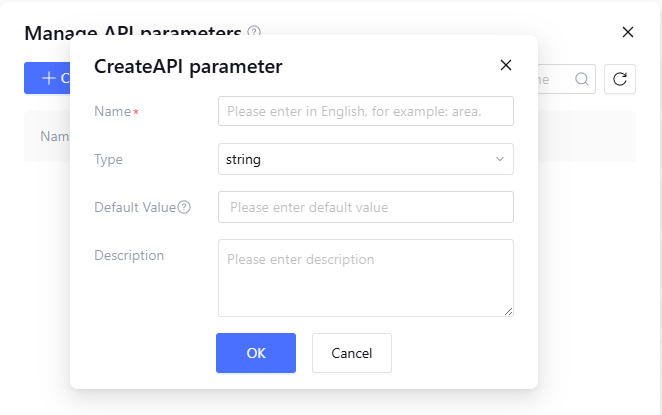Close the Manage API parameters panel
The height and width of the screenshot is (415, 662).
628,32
